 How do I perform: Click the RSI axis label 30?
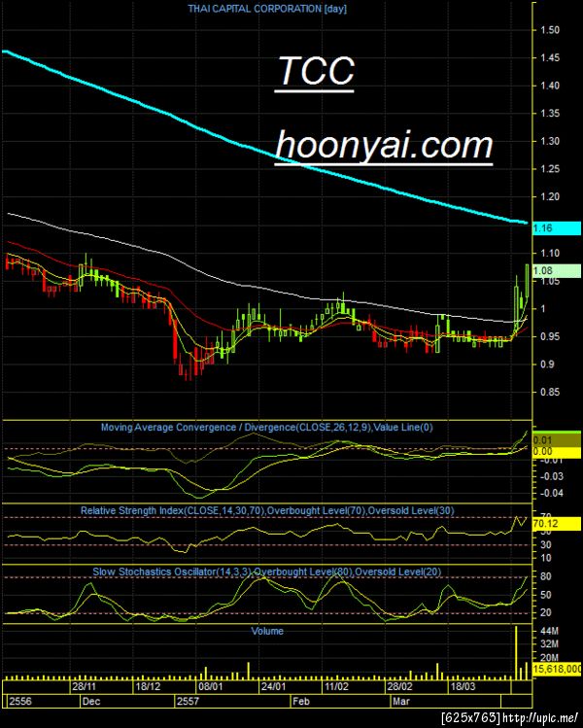pyautogui.click(x=546, y=544)
